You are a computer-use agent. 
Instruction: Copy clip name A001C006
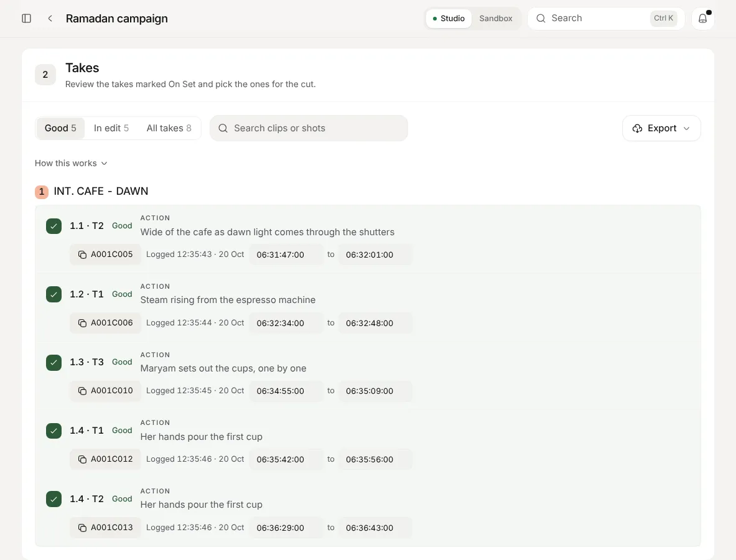(105, 323)
